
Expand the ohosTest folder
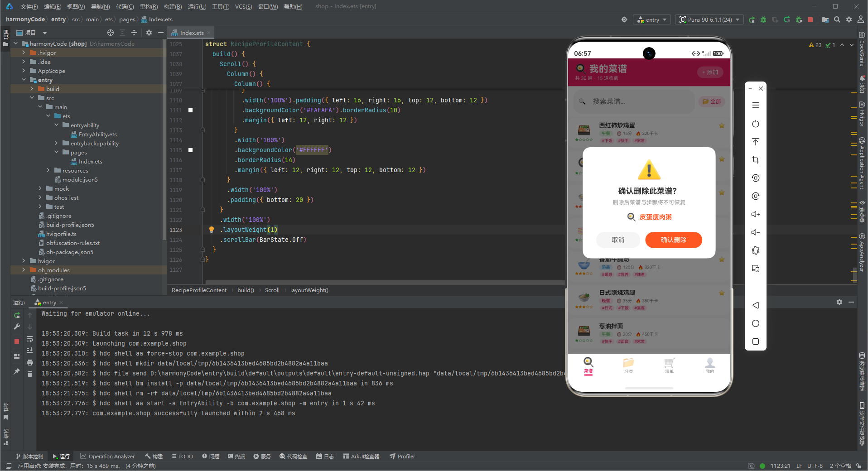pos(40,197)
